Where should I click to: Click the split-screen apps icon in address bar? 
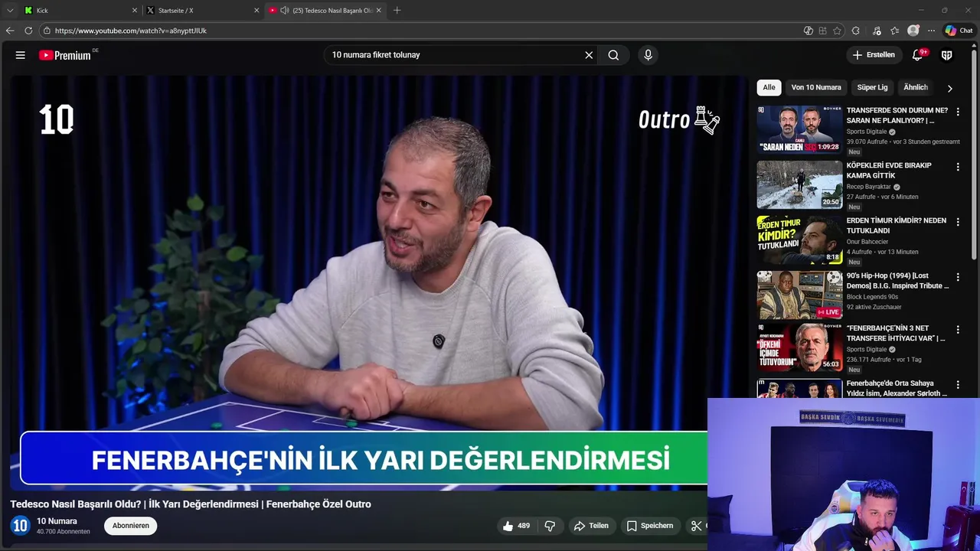[x=822, y=31]
